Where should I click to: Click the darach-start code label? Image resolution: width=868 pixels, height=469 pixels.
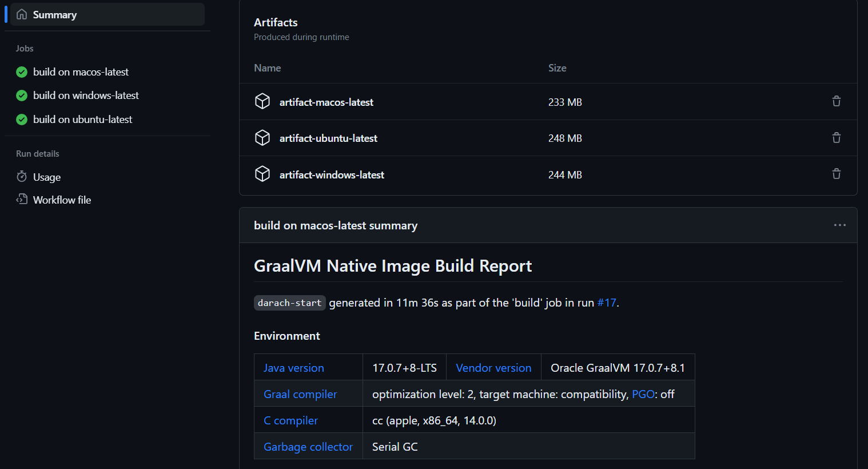pyautogui.click(x=290, y=303)
